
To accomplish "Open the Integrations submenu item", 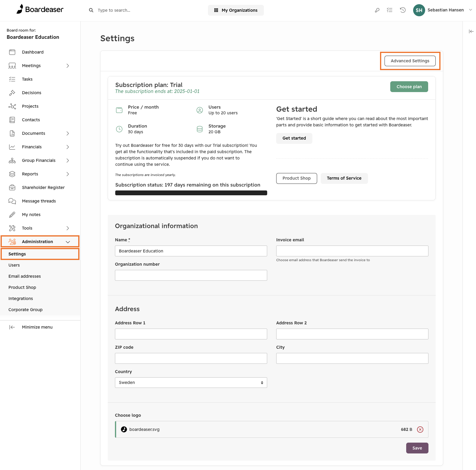I will (x=21, y=298).
